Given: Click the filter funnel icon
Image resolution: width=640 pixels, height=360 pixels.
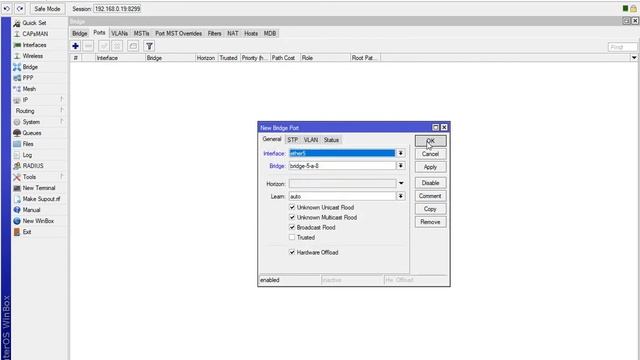Looking at the screenshot, I should (149, 46).
